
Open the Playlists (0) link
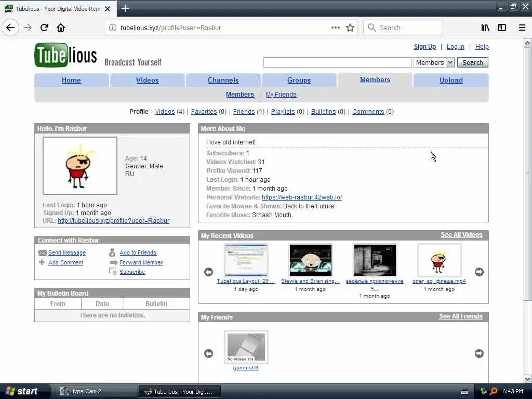283,112
